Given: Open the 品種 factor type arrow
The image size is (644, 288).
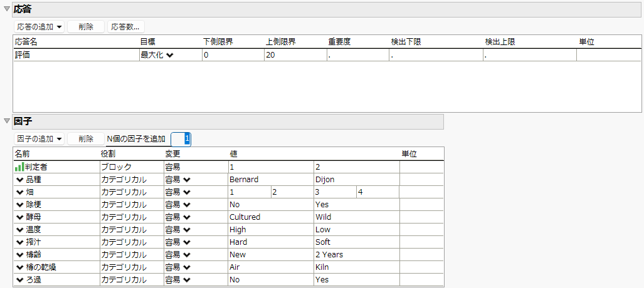Looking at the screenshot, I should click(x=19, y=180).
